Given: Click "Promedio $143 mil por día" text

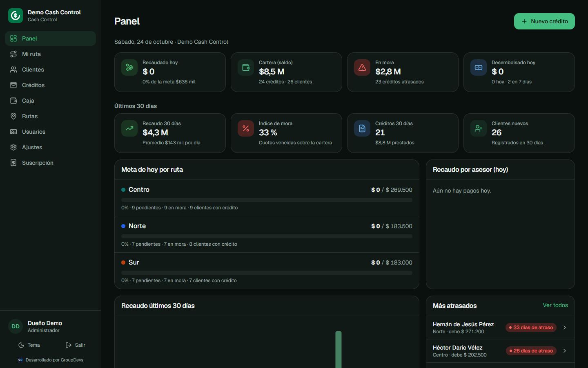Looking at the screenshot, I should tap(171, 143).
